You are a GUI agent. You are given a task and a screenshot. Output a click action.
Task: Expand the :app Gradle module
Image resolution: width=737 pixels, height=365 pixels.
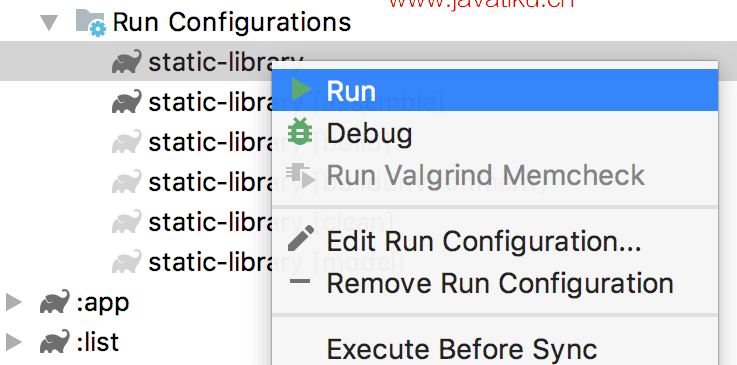click(x=13, y=303)
